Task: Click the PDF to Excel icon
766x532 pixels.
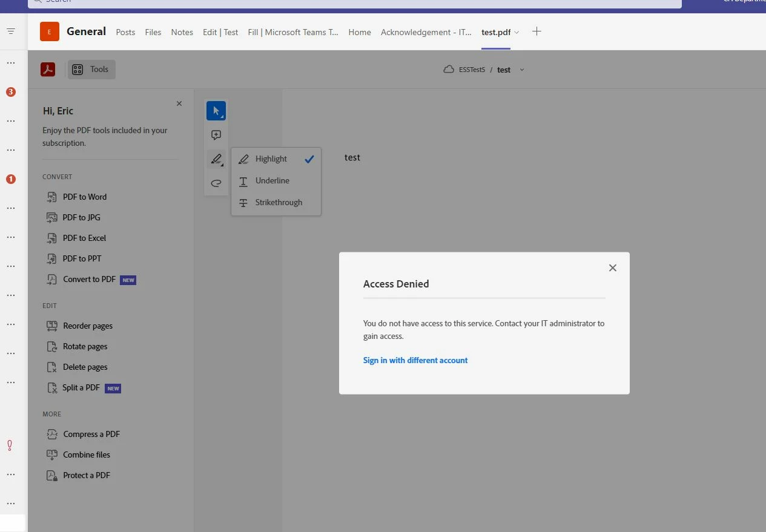Action: pyautogui.click(x=52, y=238)
